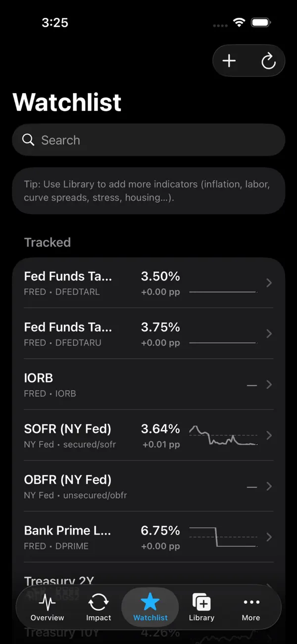Viewport: 297px width, 644px height.
Task: Tap the Library tip banner
Action: pyautogui.click(x=148, y=190)
